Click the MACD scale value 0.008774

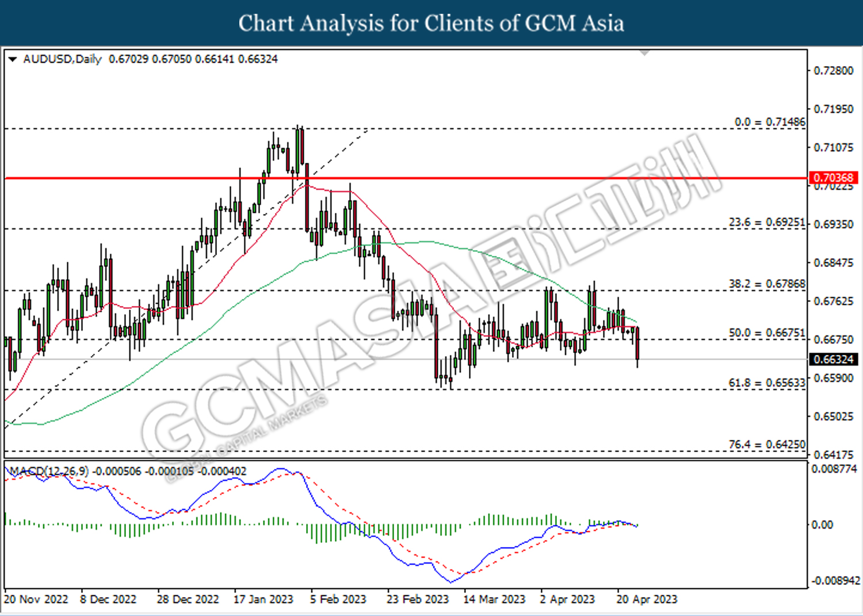[x=834, y=469]
